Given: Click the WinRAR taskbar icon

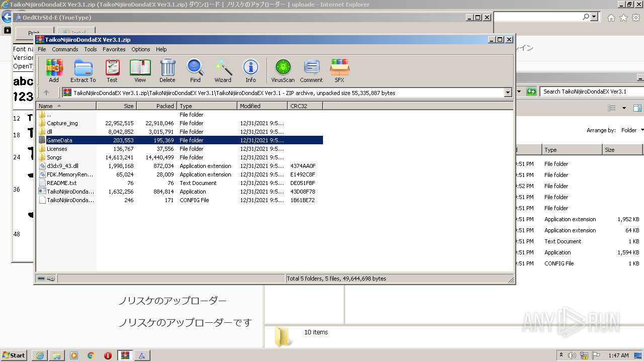Looking at the screenshot, I should click(x=125, y=355).
